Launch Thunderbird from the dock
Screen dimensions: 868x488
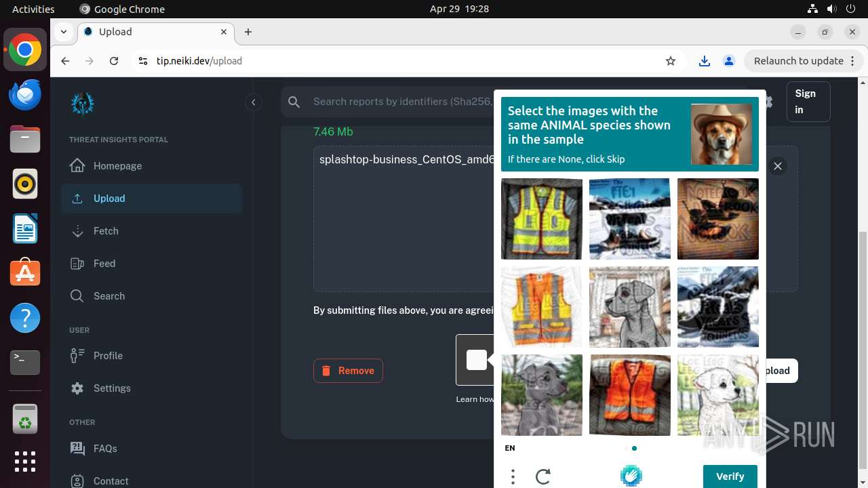(25, 95)
